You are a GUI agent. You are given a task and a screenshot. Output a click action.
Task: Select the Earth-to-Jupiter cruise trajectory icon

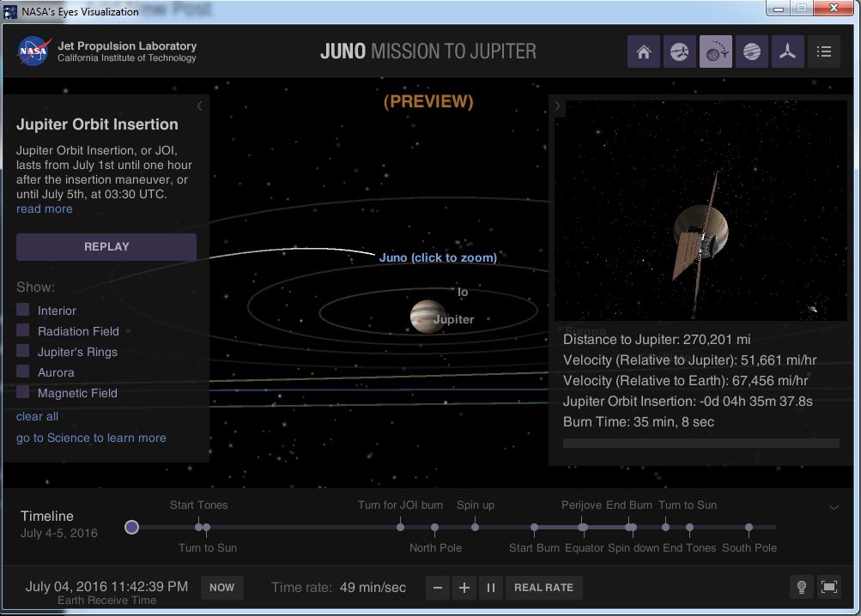[x=680, y=52]
